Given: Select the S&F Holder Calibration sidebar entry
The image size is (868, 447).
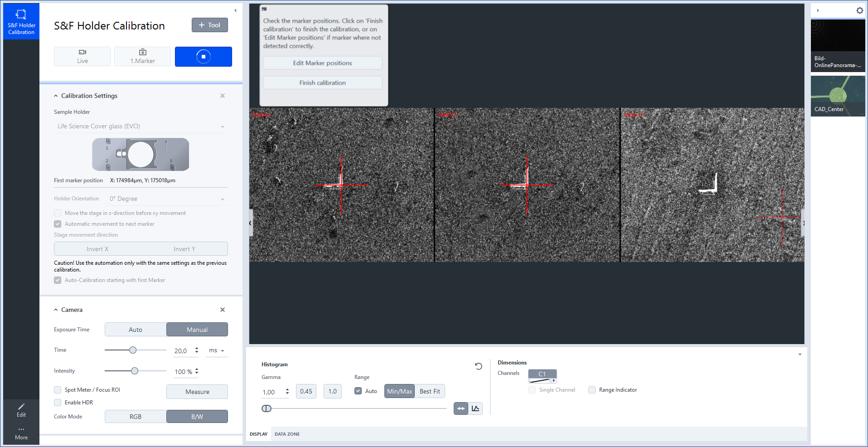Looking at the screenshot, I should click(21, 21).
